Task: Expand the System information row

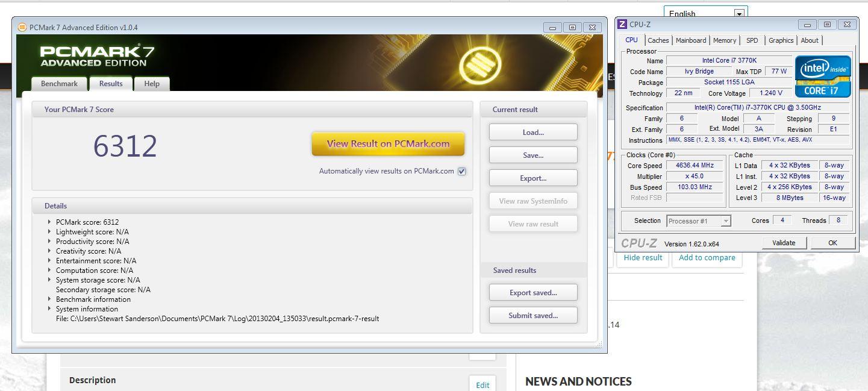Action: coord(49,308)
